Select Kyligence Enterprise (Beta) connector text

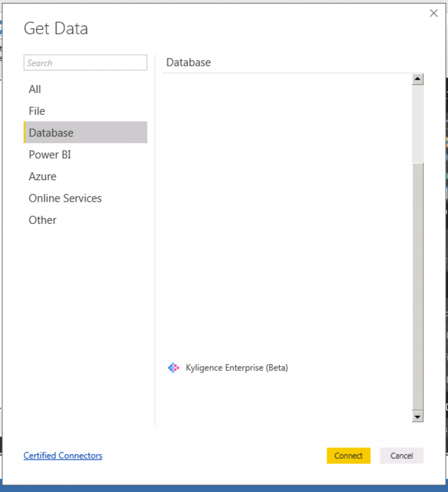tap(236, 368)
